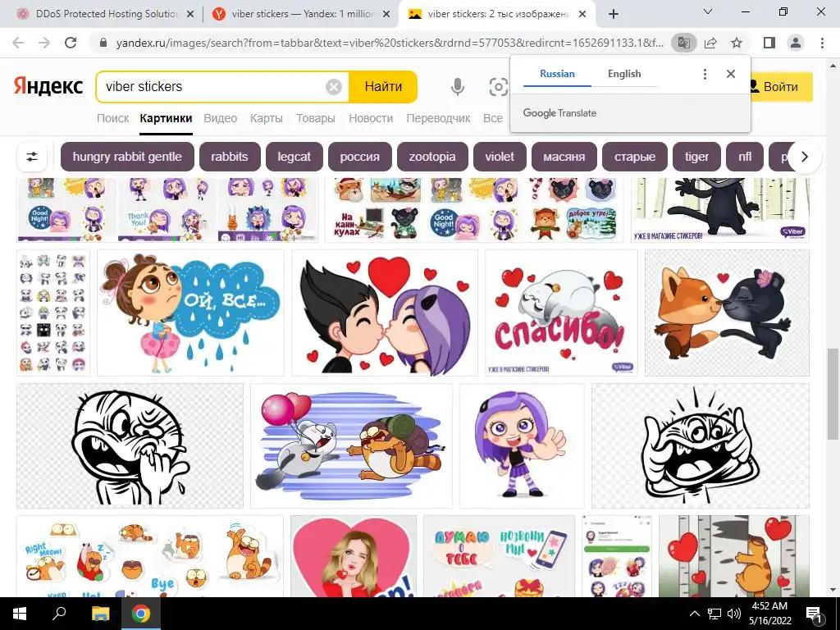Open the Видео section
840x630 pixels.
click(x=220, y=118)
